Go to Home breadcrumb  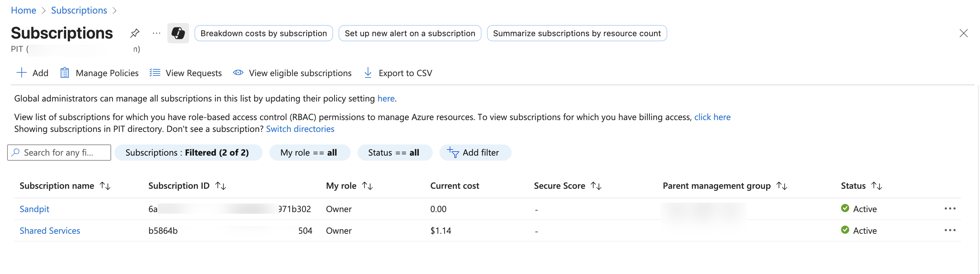[24, 10]
